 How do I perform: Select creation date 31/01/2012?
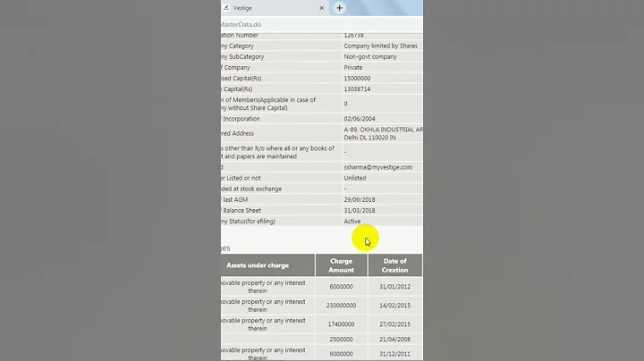click(394, 286)
